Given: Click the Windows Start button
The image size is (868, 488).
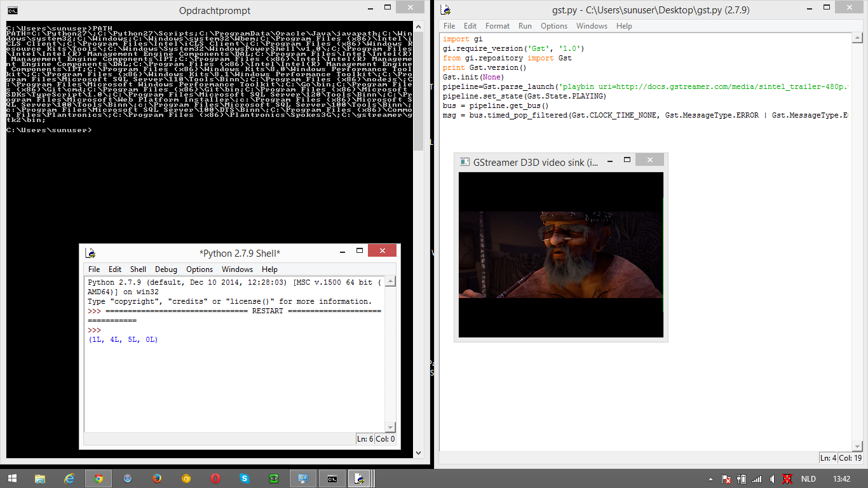Looking at the screenshot, I should click(x=13, y=478).
